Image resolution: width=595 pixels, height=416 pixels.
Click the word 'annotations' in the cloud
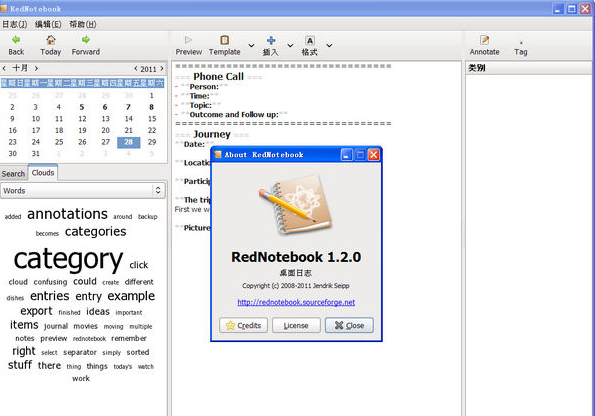click(68, 214)
